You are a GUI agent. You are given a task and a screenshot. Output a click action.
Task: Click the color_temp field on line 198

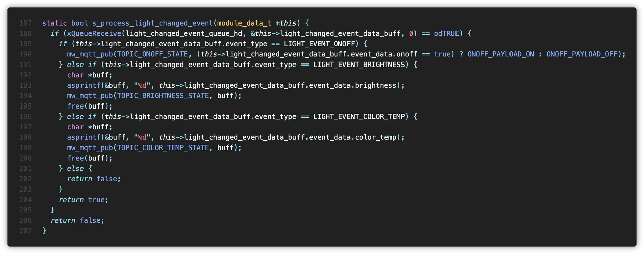click(x=376, y=137)
